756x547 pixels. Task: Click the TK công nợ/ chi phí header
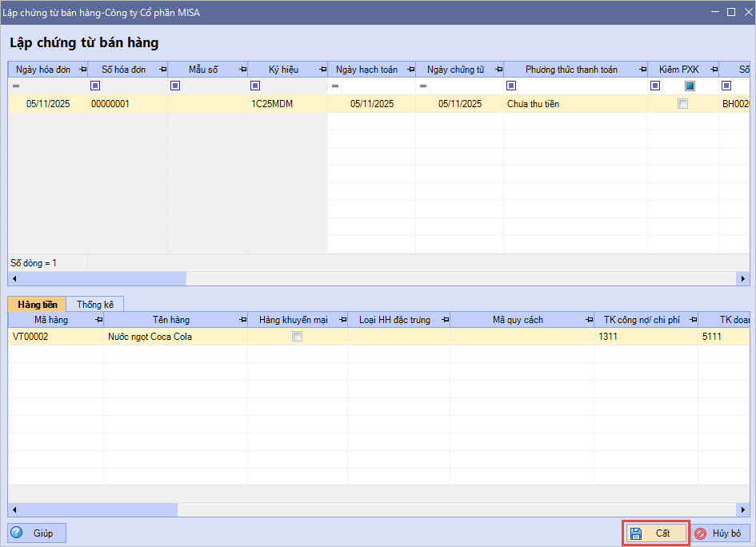pyautogui.click(x=638, y=320)
